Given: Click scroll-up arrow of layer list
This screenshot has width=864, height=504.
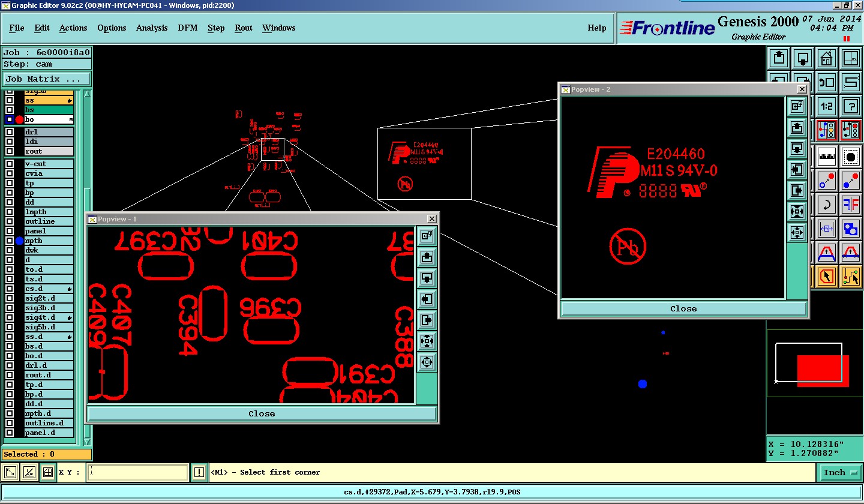Looking at the screenshot, I should click(87, 94).
